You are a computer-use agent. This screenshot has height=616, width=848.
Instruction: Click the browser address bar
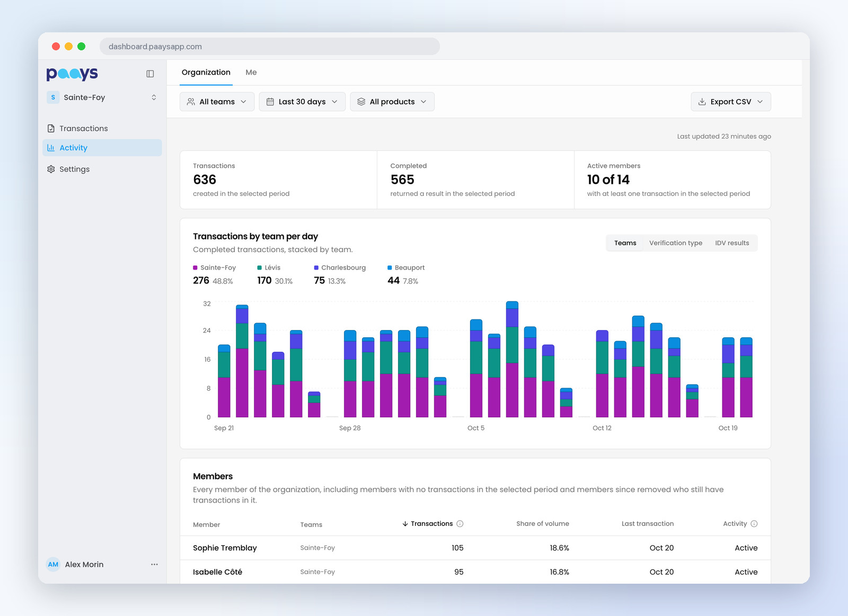[x=270, y=46]
